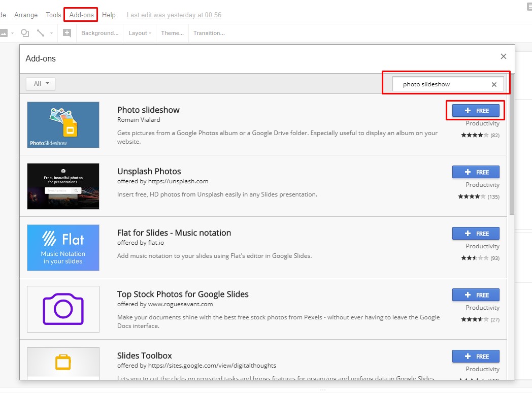The width and height of the screenshot is (532, 393).
Task: Click Productivity label under Flat for Slides
Action: tap(482, 246)
